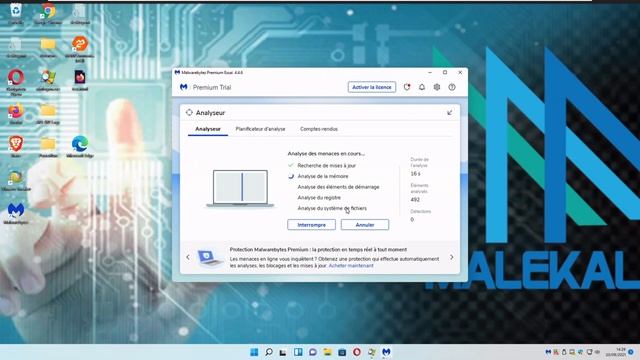The image size is (640, 360).
Task: Open the notifications bell in Malwarebytes
Action: click(422, 87)
